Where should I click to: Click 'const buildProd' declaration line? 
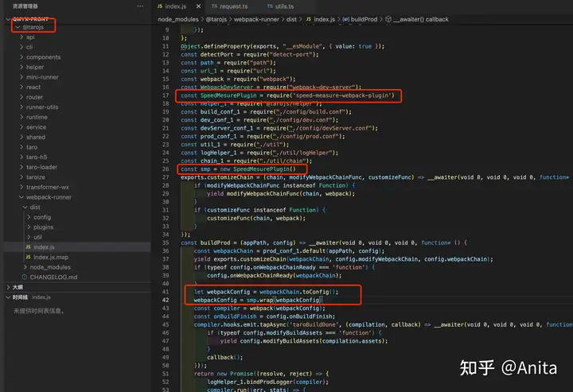coord(324,243)
